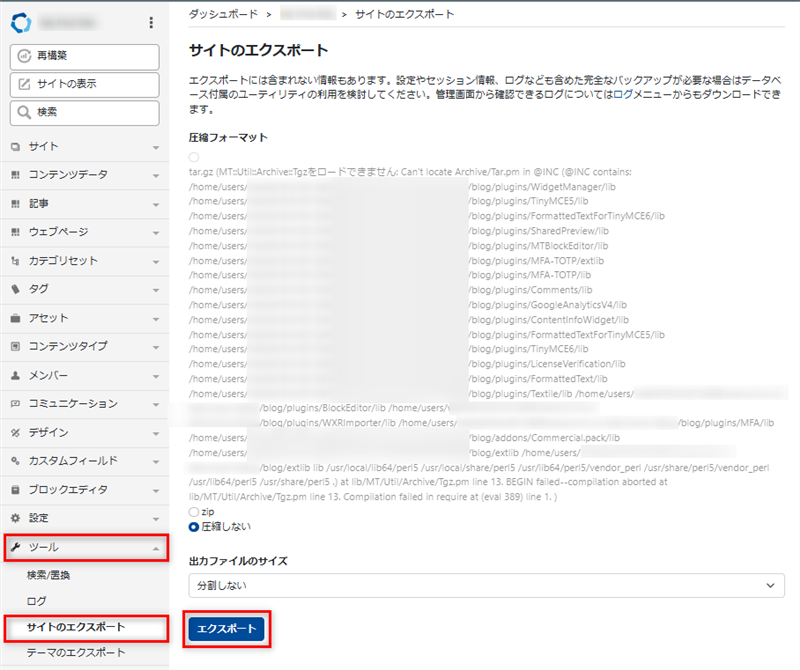Viewport: 800px width, 670px height.
Task: Click the tag icon beside タグ
Action: point(15,290)
